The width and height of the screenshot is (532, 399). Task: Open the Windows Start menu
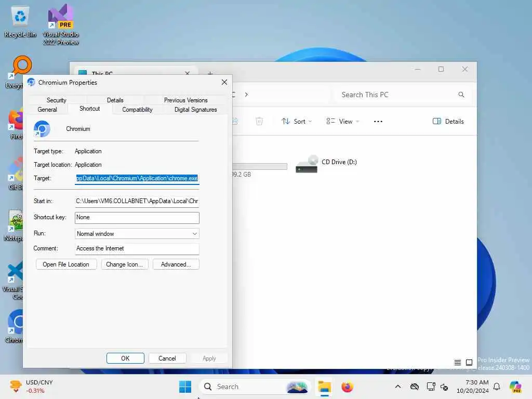coord(185,387)
